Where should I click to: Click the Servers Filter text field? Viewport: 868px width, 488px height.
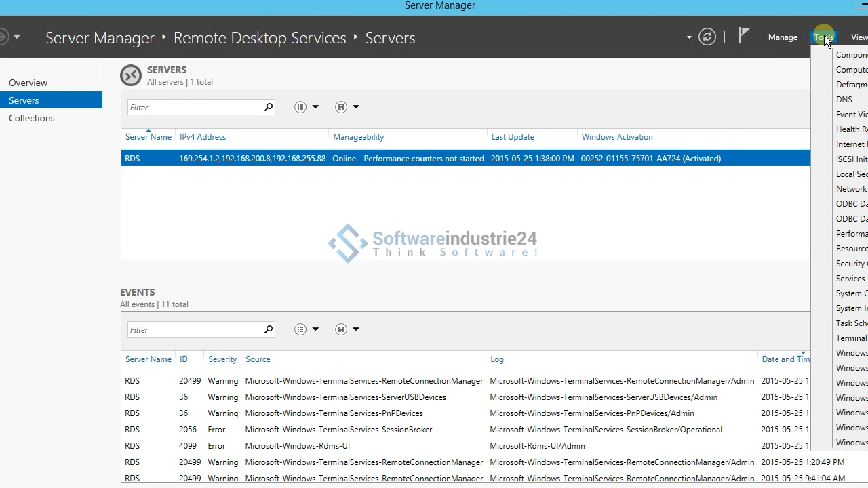[195, 107]
